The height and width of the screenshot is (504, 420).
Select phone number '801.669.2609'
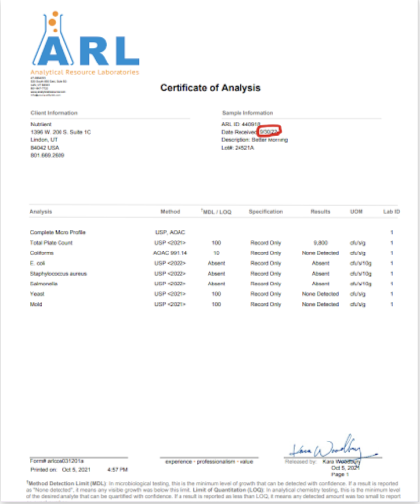(x=48, y=155)
